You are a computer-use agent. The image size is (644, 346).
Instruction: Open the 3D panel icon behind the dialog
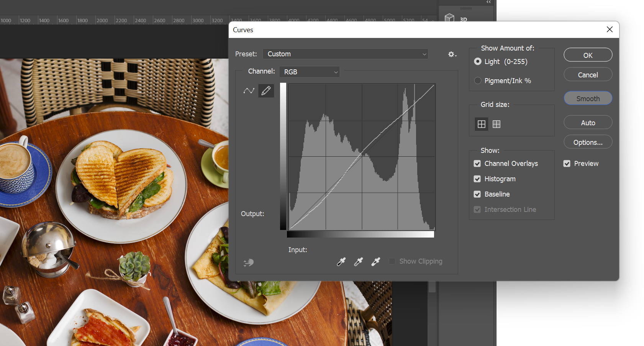point(450,18)
